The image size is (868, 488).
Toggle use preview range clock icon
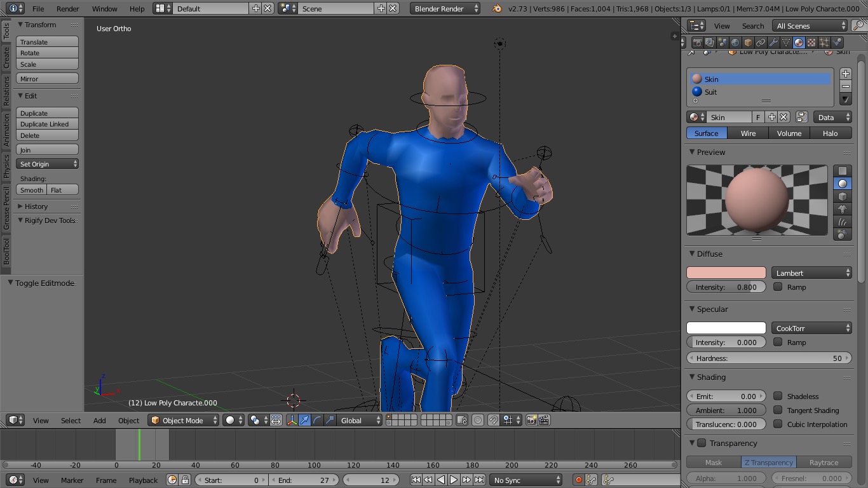[x=172, y=480]
